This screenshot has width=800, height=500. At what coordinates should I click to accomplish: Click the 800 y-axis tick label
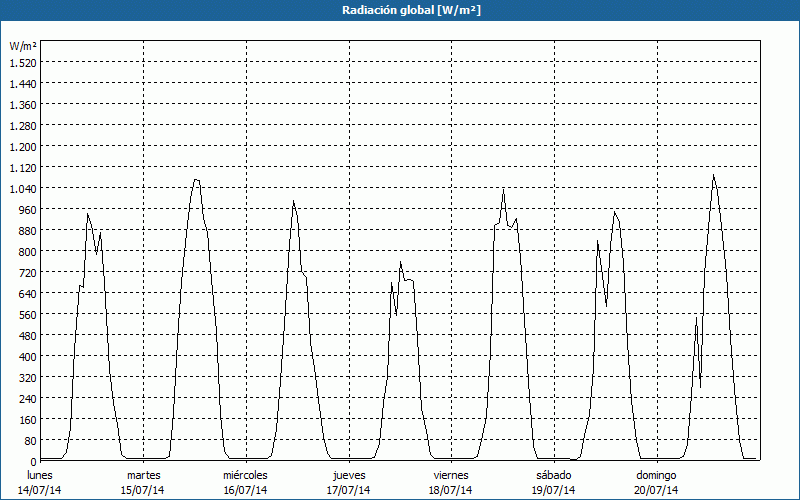point(26,252)
